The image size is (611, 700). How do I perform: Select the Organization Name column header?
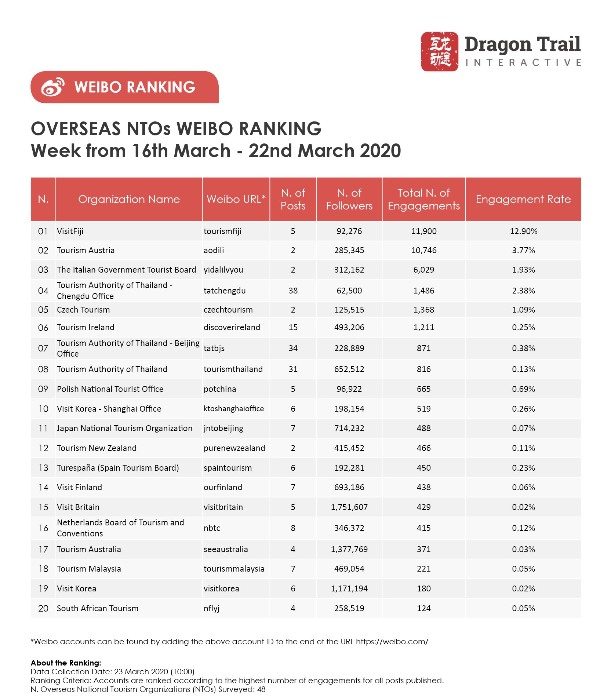click(129, 199)
